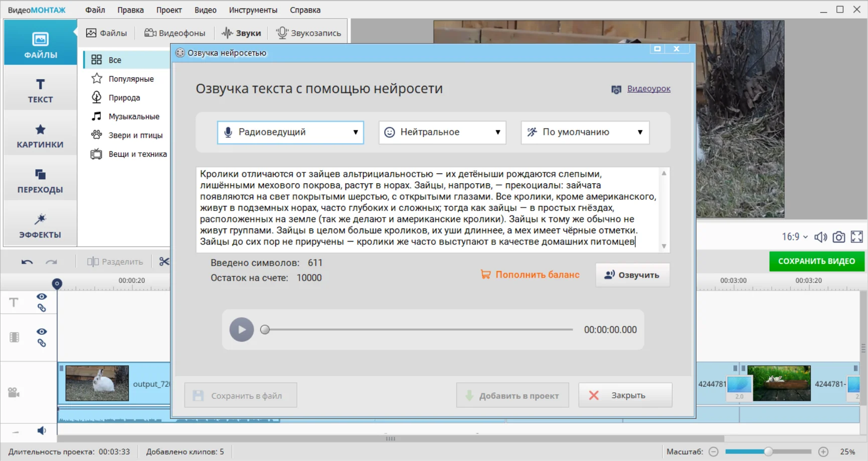Open the Файл menu
This screenshot has width=868, height=461.
click(95, 10)
